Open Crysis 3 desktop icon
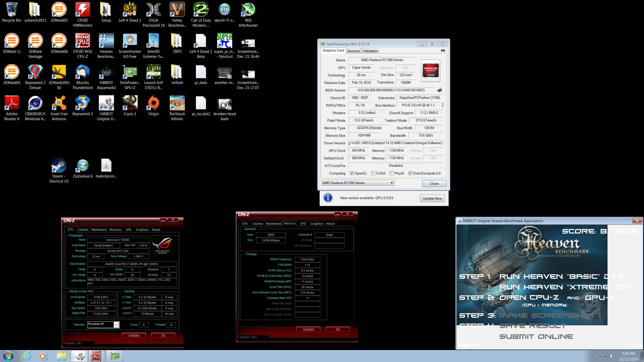This screenshot has width=644, height=362. (x=130, y=106)
